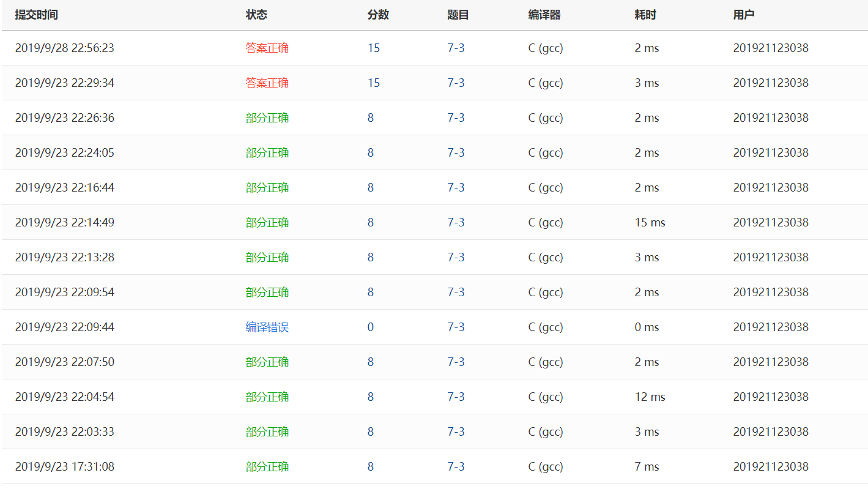
Task: Click user 201921123038 in 22:13:28 row
Action: point(771,257)
